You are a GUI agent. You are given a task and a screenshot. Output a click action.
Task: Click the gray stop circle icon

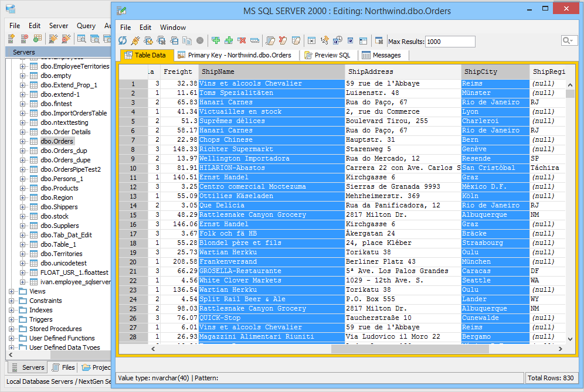point(200,40)
